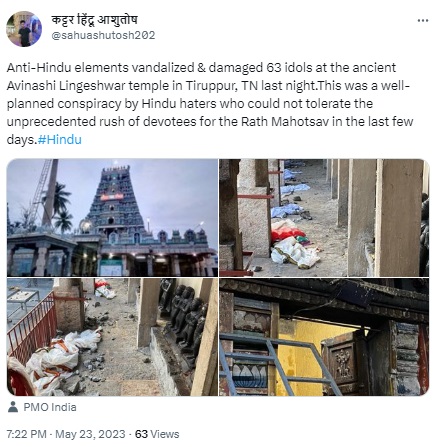Click the profile avatar picture
This screenshot has width=437, height=447.
[x=24, y=29]
